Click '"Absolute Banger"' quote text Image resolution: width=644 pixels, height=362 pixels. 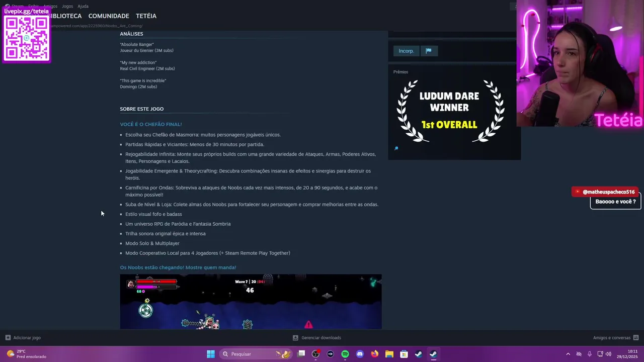click(137, 44)
